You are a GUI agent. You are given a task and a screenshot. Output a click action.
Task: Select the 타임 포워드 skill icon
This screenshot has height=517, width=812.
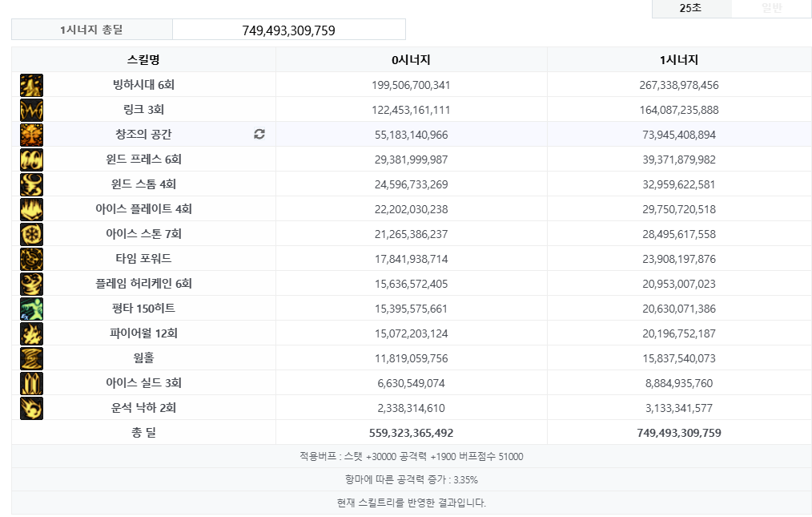coord(31,259)
